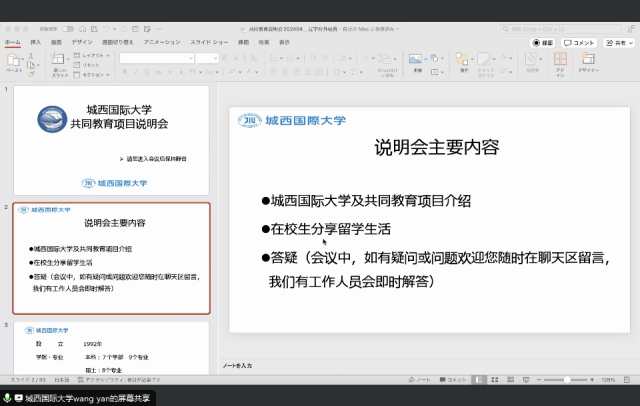Viewport: 640px width, 406px height.
Task: Click the accessibility status bar message
Action: 119,380
